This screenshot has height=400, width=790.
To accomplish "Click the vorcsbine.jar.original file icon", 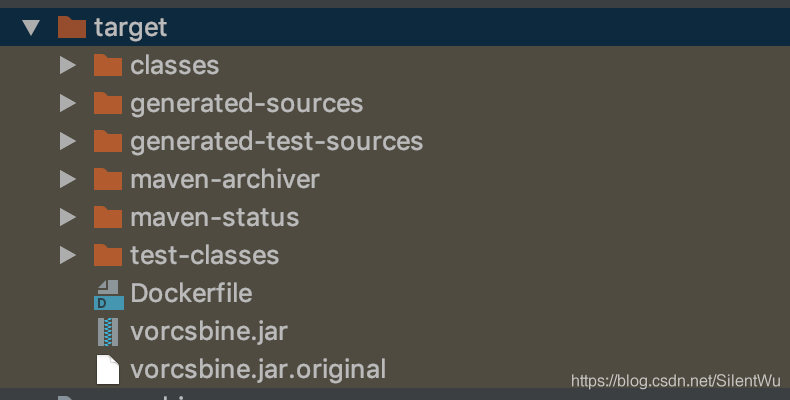I will tap(107, 369).
